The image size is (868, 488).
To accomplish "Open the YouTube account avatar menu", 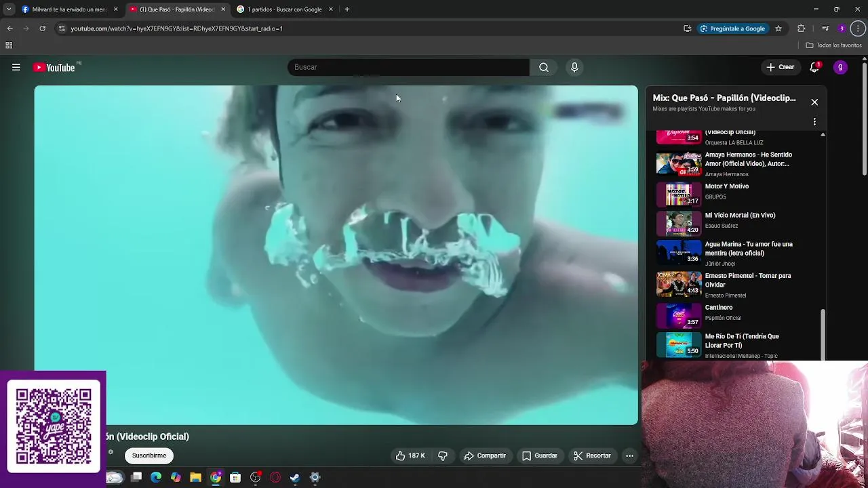I will 840,67.
